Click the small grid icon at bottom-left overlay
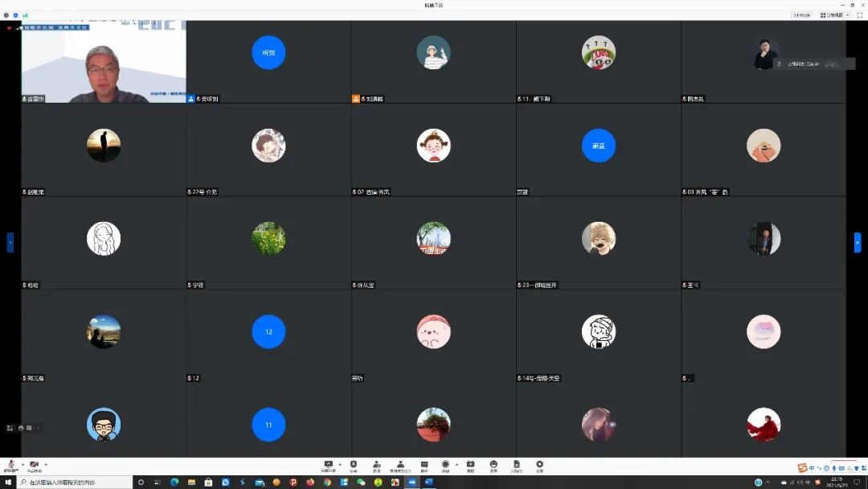This screenshot has height=489, width=868. click(10, 428)
